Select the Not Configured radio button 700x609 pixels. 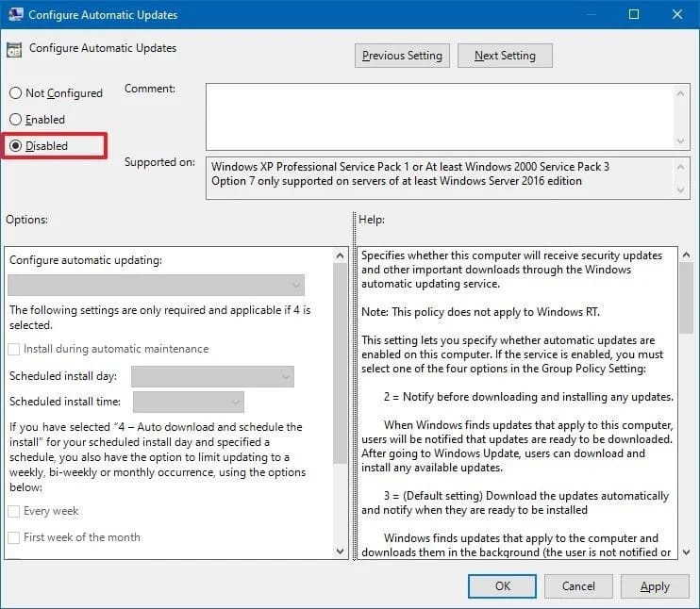(15, 93)
